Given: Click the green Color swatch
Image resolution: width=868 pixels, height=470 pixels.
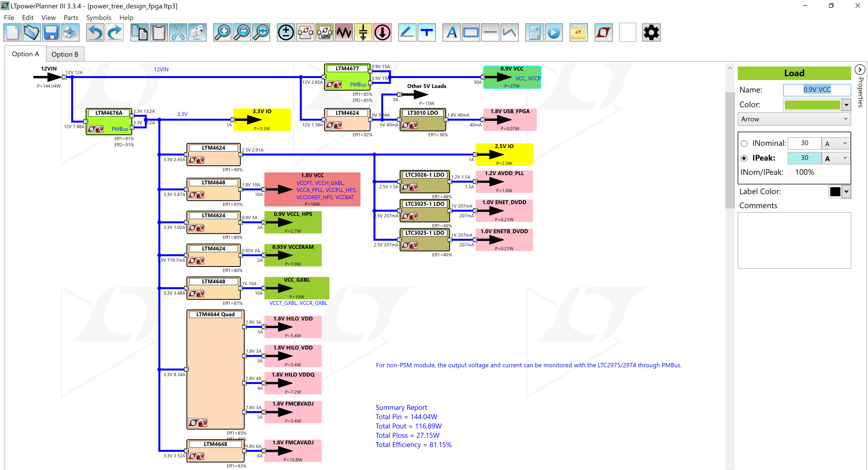Looking at the screenshot, I should coord(813,105).
